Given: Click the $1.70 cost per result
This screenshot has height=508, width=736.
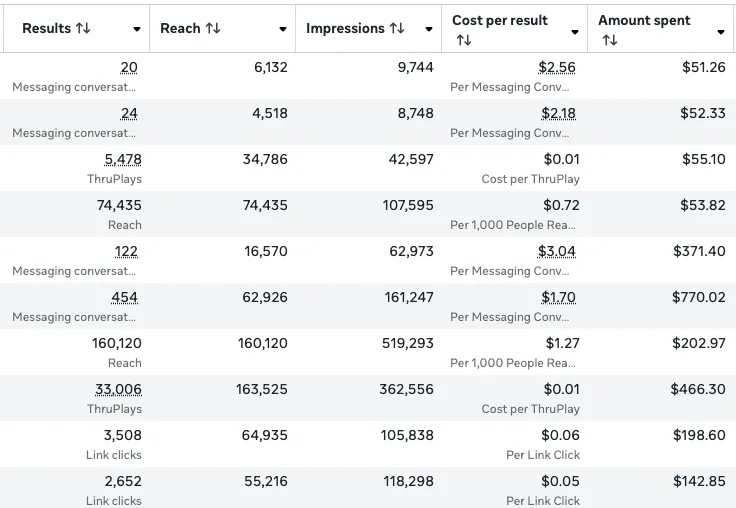Looking at the screenshot, I should 558,298.
